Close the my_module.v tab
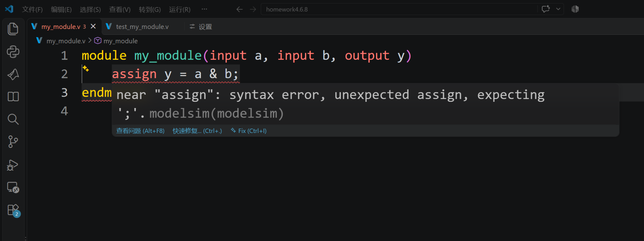The height and width of the screenshot is (241, 644). click(93, 26)
